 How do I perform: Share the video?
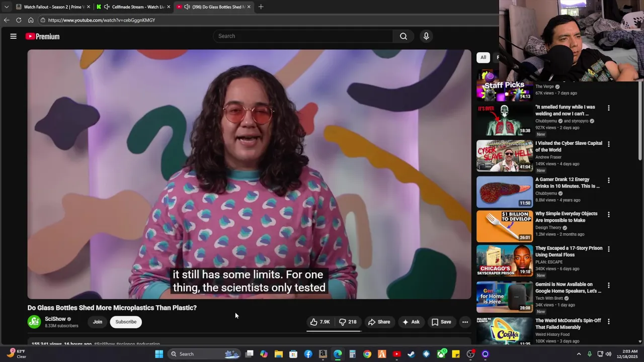379,322
